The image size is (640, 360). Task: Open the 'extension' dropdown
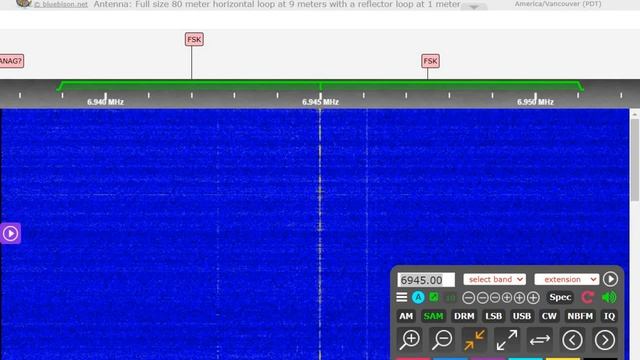click(x=567, y=279)
